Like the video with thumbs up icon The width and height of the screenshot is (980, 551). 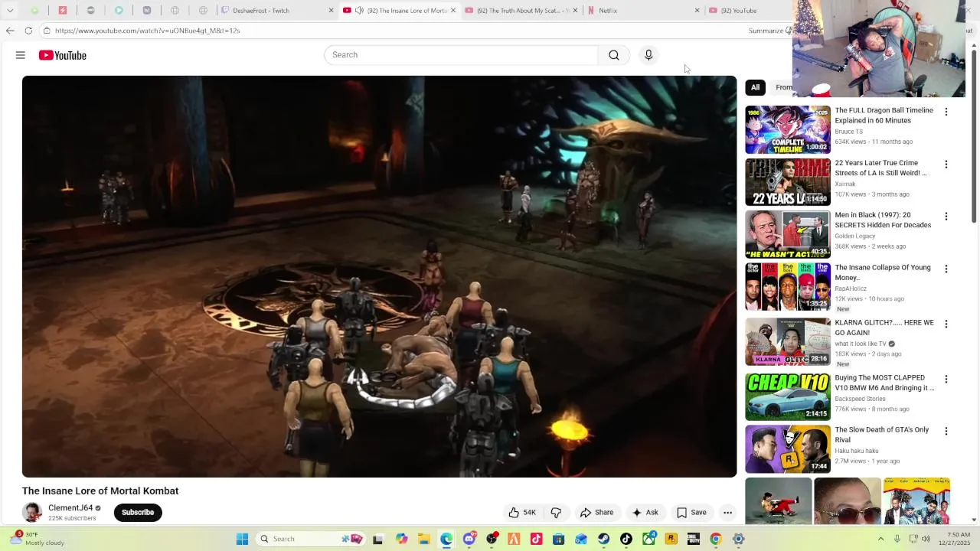[522, 513]
